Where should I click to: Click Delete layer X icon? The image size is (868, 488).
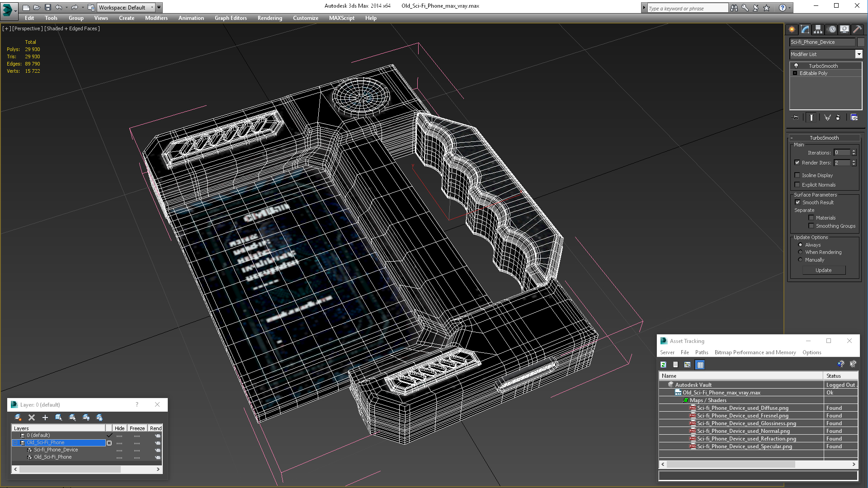click(32, 418)
